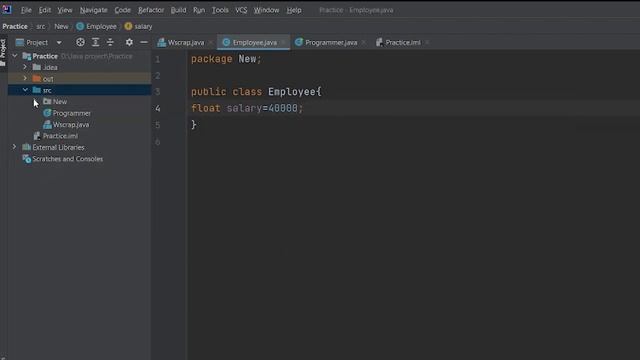This screenshot has width=640, height=360.
Task: Click the 'package New;' code line
Action: coord(226,59)
